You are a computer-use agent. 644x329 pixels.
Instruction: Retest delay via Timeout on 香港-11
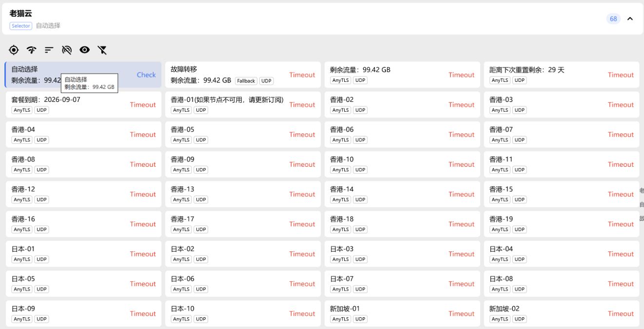[x=621, y=164]
